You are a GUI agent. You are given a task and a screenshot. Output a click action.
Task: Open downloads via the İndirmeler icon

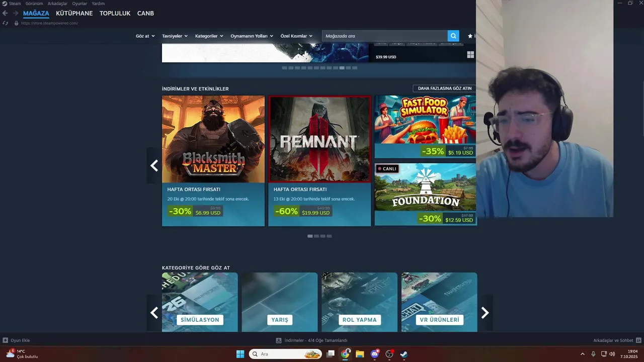279,340
